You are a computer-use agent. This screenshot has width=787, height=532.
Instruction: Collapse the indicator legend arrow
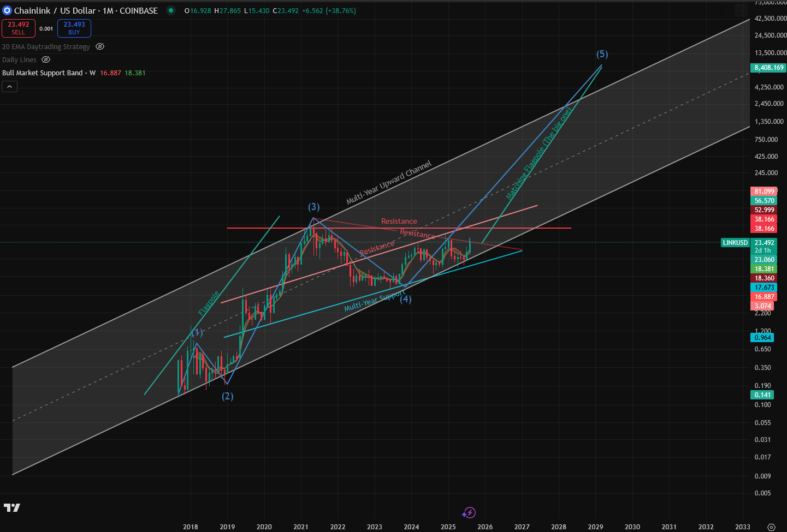10,86
